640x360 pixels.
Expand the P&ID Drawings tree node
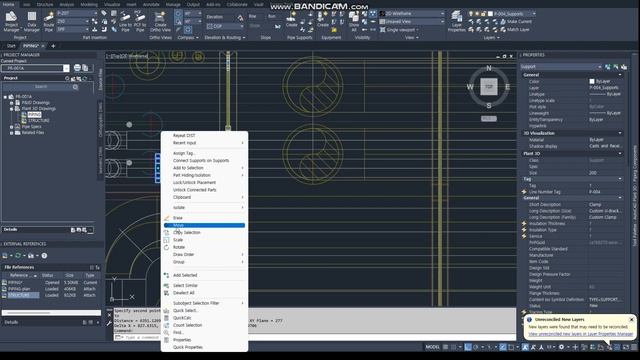11,103
